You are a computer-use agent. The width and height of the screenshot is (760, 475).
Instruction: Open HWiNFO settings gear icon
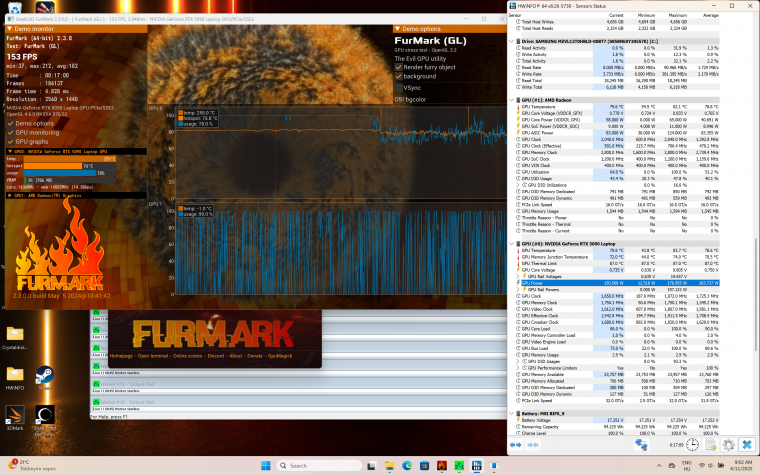click(x=728, y=444)
